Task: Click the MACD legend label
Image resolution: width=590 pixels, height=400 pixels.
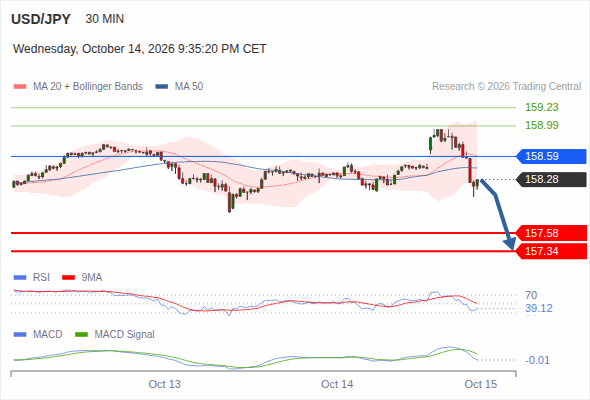Action: pos(48,335)
